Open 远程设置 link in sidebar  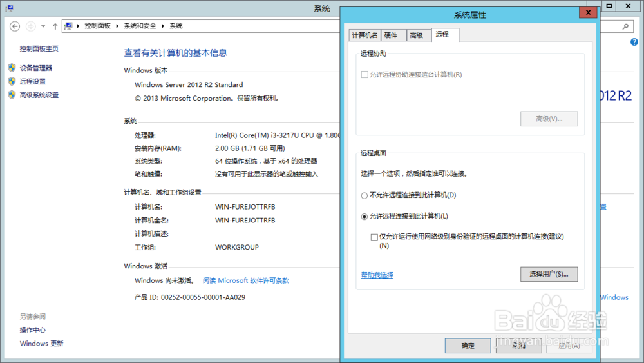[x=33, y=81]
